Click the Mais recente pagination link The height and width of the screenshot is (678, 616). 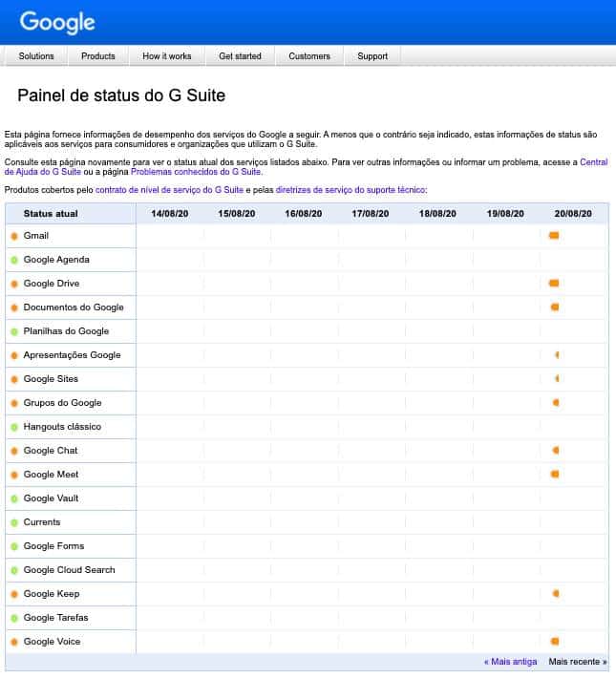(x=577, y=662)
